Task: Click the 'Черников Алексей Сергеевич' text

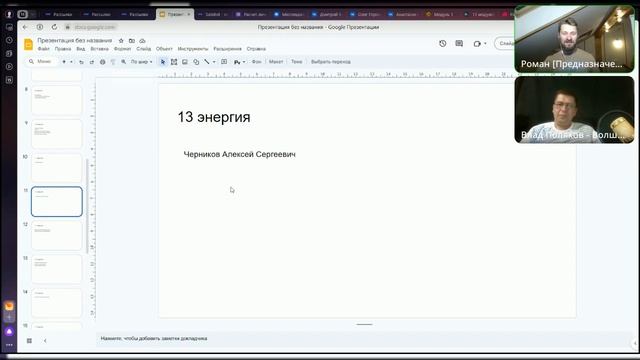Action: [240, 154]
